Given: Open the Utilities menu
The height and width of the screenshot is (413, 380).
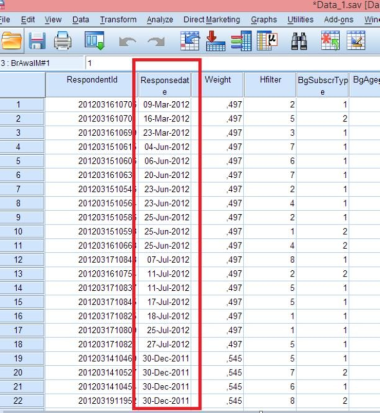Looking at the screenshot, I should click(300, 20).
